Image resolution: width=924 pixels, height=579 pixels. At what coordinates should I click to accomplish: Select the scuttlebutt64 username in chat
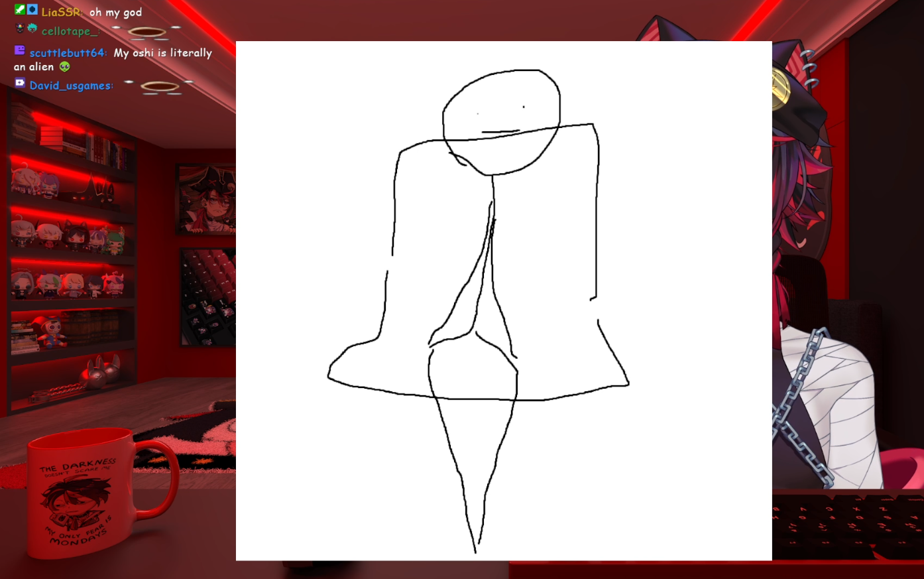(68, 53)
